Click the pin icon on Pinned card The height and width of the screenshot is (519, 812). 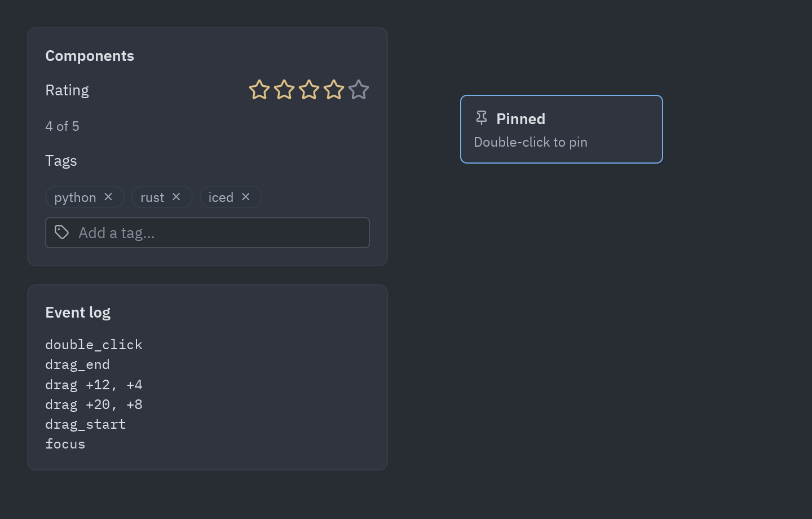coord(482,118)
